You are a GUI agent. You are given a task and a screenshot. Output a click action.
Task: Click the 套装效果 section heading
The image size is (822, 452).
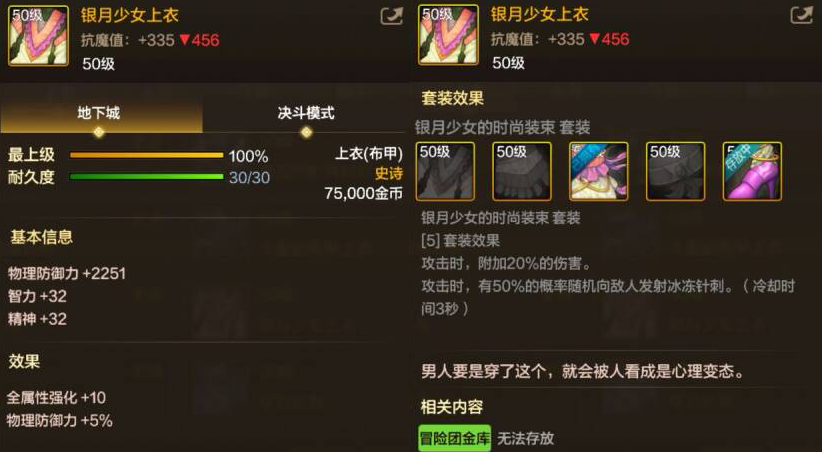click(x=452, y=98)
